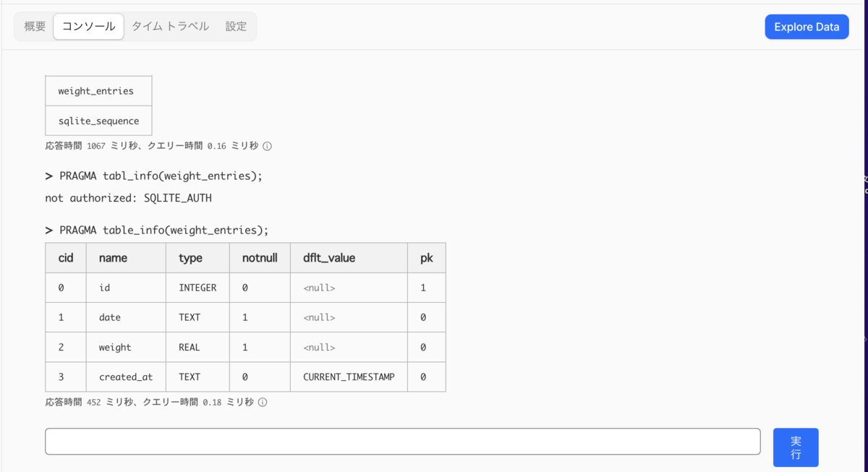The width and height of the screenshot is (868, 472).
Task: Click the pk column header
Action: [x=427, y=258]
